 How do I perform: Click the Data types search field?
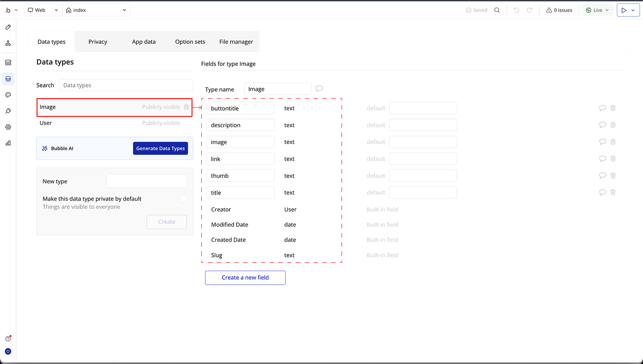[126, 85]
